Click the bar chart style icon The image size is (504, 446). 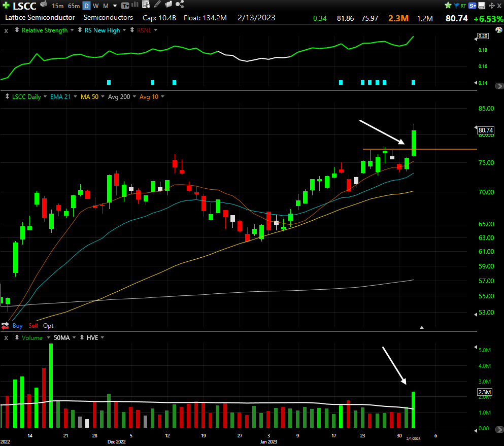(135, 5)
